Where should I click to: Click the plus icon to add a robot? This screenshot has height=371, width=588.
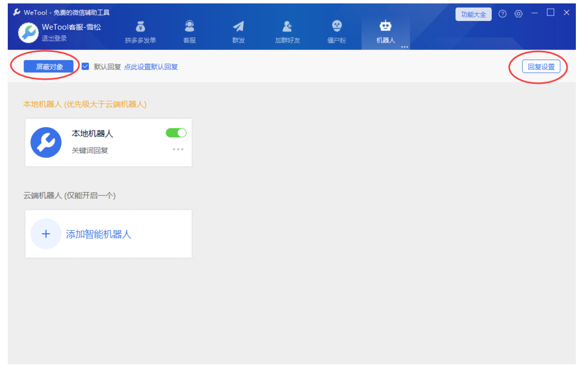point(46,234)
